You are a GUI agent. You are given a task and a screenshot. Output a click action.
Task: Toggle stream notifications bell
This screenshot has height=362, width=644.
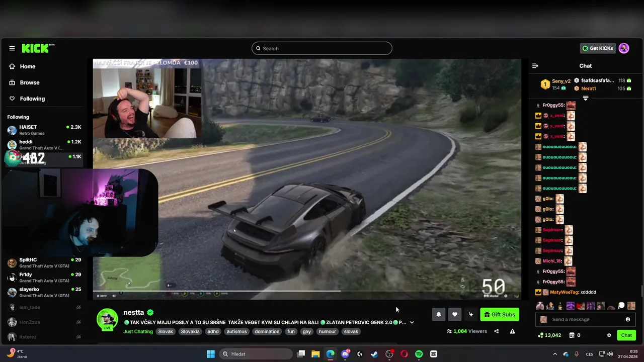(x=438, y=314)
